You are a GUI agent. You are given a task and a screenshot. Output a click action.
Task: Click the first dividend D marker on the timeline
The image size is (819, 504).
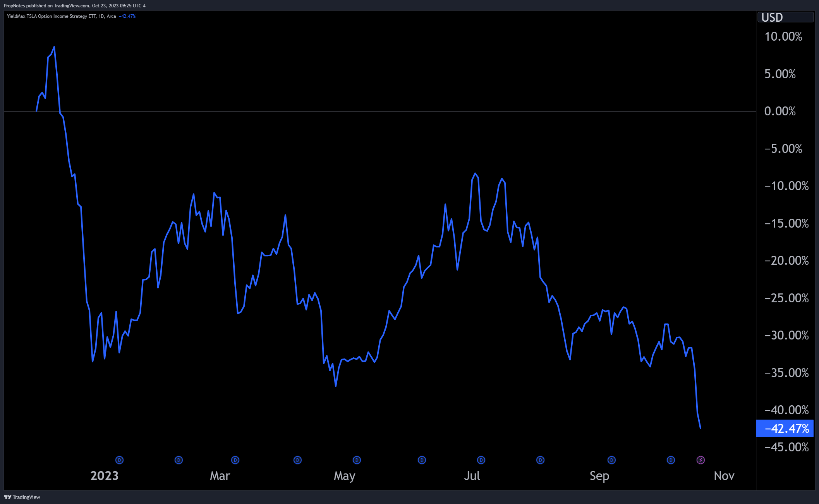[119, 460]
